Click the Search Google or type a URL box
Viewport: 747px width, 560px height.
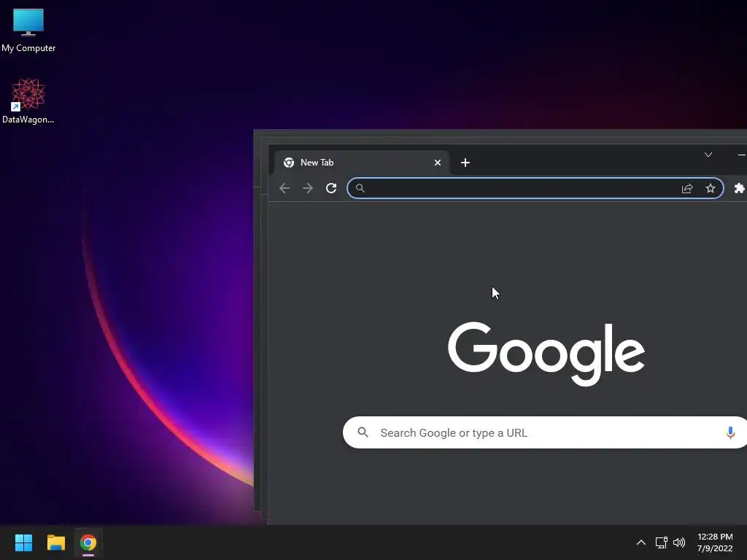[544, 432]
